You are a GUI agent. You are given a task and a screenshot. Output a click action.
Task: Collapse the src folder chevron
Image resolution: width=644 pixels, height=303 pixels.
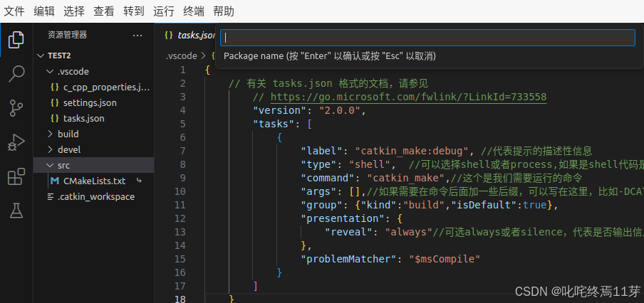point(50,165)
